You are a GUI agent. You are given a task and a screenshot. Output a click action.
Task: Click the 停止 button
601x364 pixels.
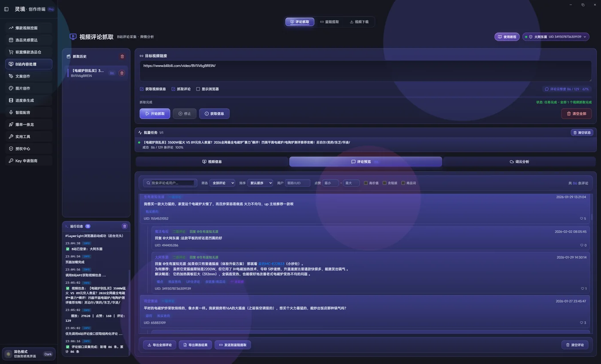(185, 114)
